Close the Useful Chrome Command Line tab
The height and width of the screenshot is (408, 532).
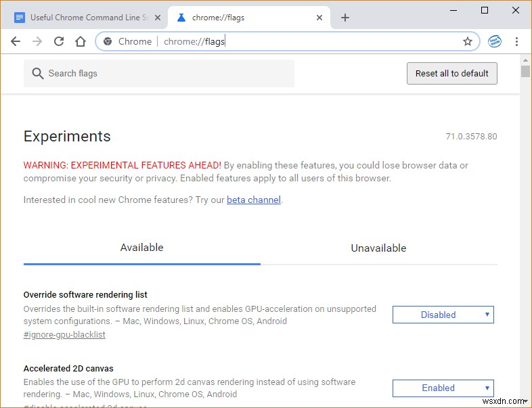[x=158, y=18]
